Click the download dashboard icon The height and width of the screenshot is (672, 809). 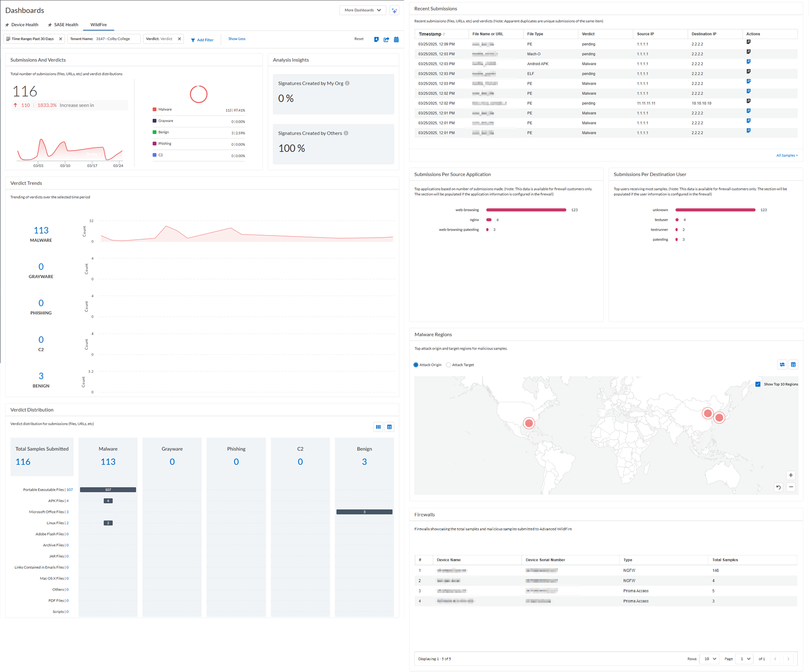(x=376, y=40)
